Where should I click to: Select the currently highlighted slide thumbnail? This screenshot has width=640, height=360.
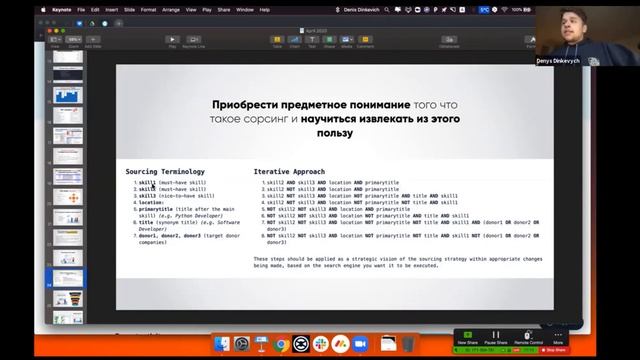click(x=68, y=278)
